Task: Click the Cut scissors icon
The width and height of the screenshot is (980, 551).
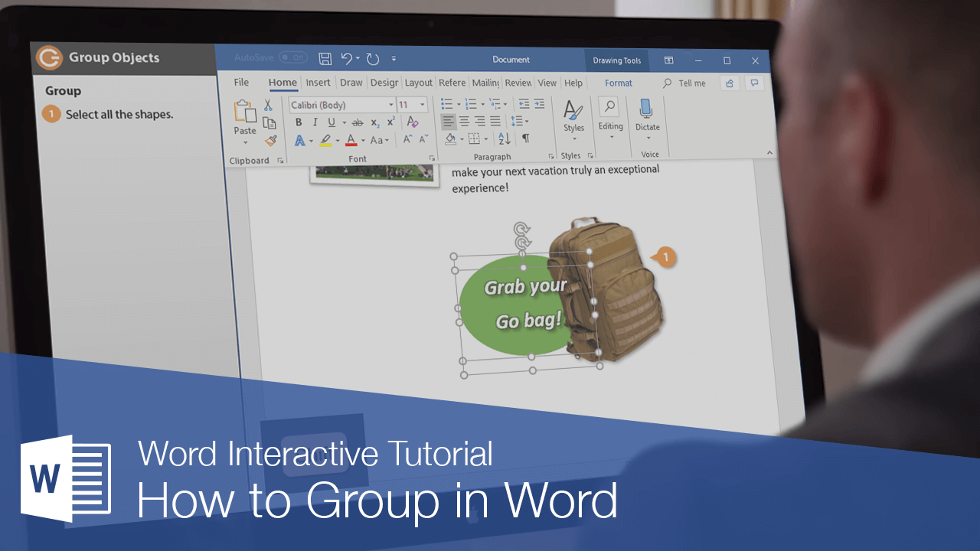Action: (268, 103)
